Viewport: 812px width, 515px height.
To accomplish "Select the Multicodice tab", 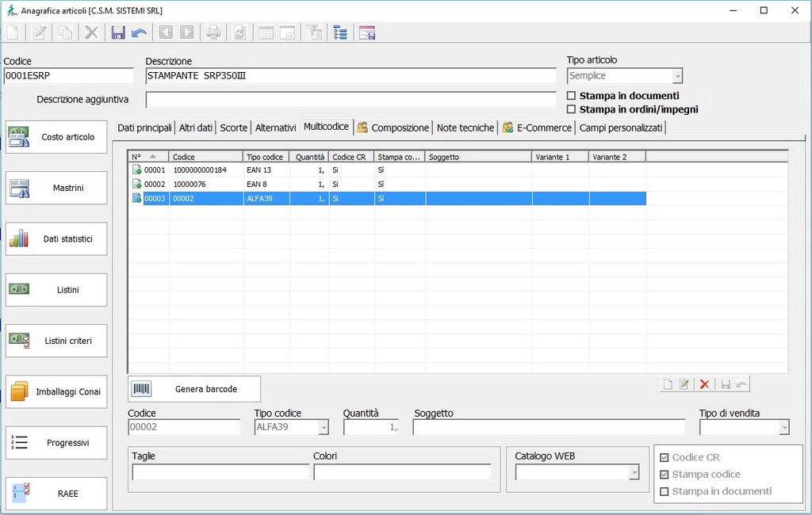I will (326, 127).
